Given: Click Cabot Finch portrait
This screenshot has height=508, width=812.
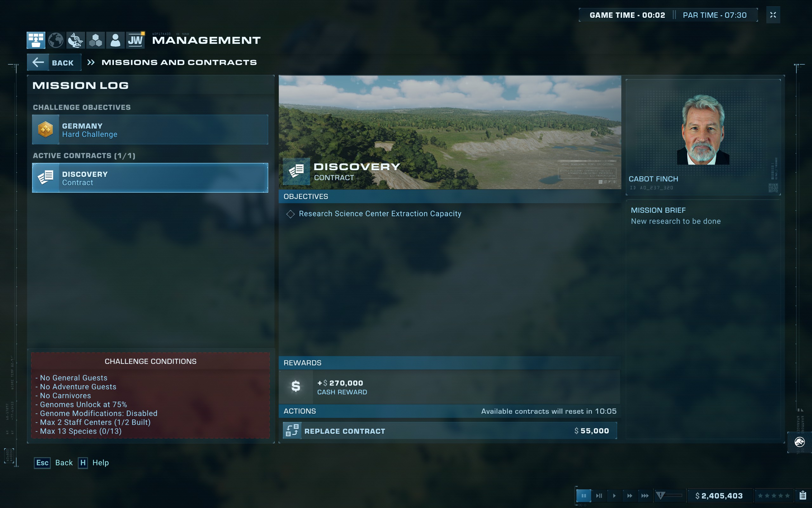Looking at the screenshot, I should coord(703,129).
